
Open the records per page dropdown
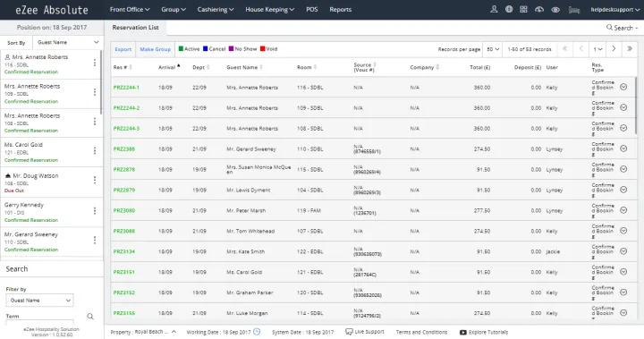[x=493, y=49]
